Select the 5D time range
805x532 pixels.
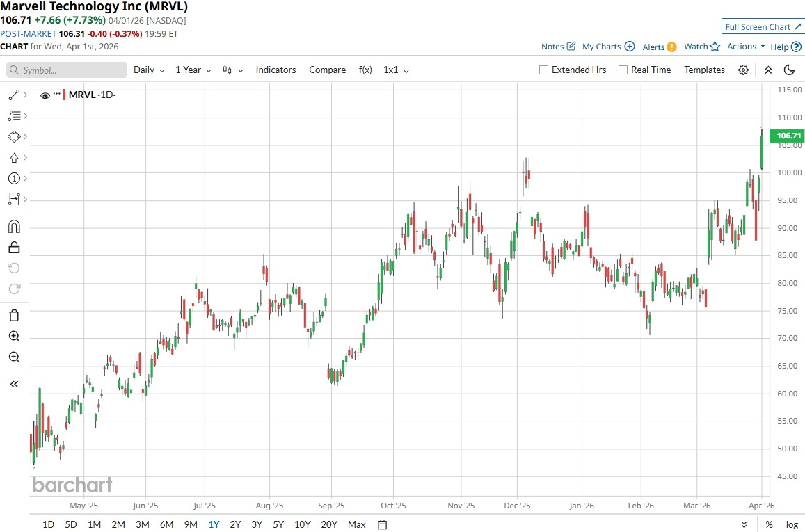point(71,524)
